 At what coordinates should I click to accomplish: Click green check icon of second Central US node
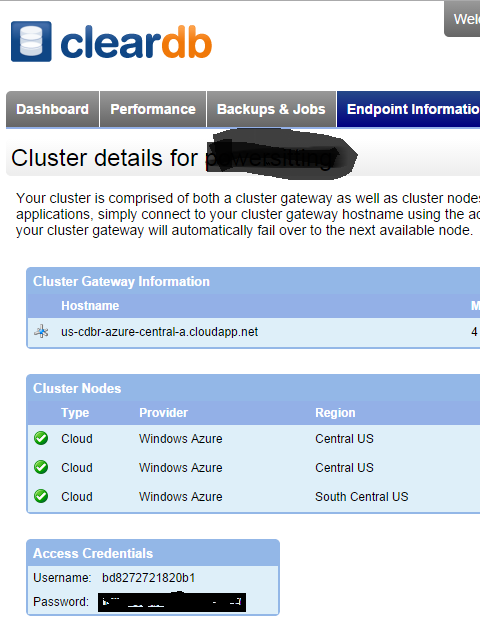coord(41,467)
